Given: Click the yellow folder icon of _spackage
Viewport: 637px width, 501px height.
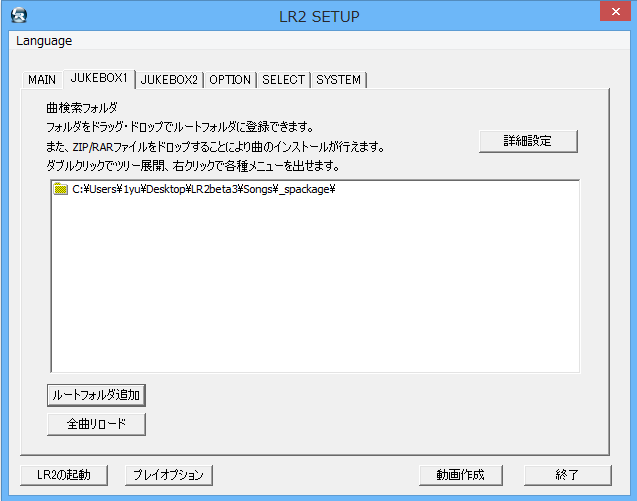Looking at the screenshot, I should point(61,189).
